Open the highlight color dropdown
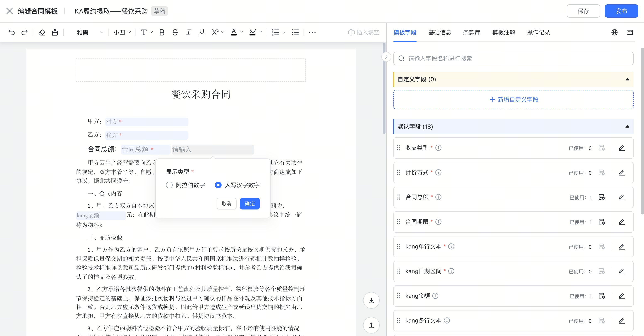The image size is (644, 336). [256, 32]
